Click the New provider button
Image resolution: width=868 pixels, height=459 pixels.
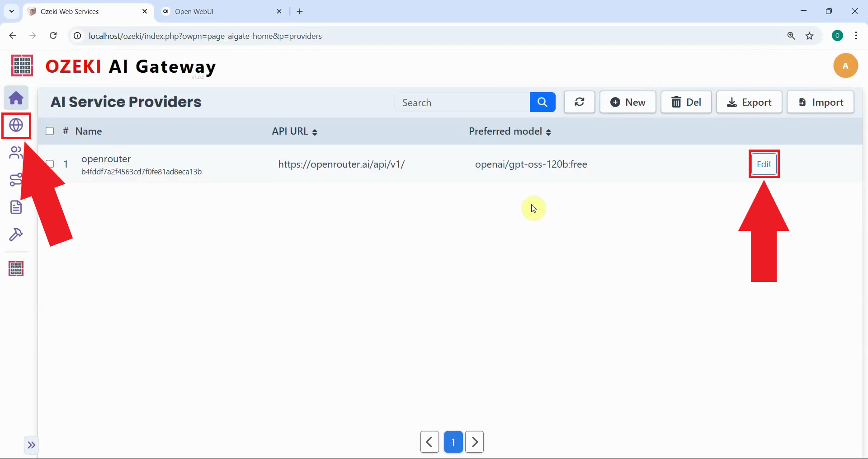click(x=627, y=103)
